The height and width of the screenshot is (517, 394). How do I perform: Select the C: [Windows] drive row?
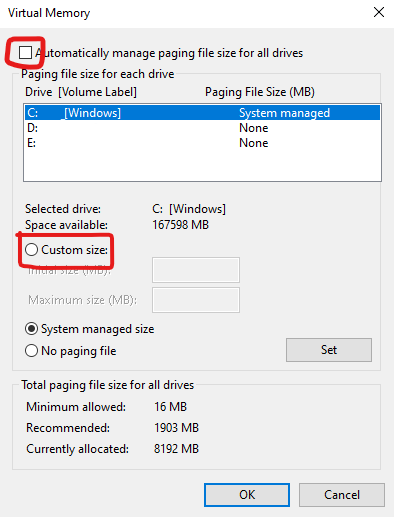click(x=202, y=113)
